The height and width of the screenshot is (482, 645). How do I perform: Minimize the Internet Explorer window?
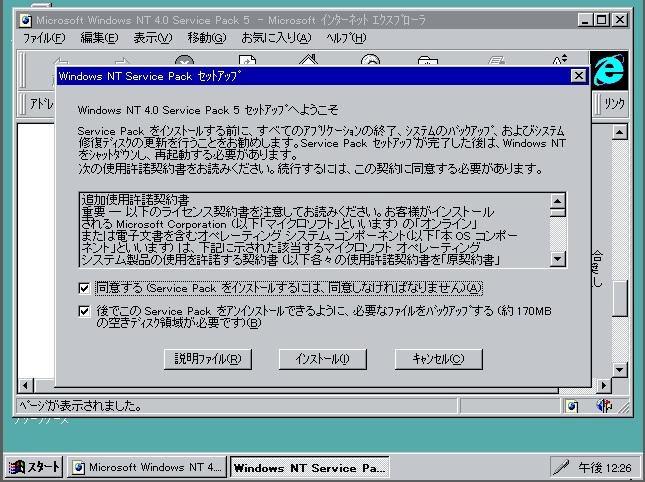(585, 19)
